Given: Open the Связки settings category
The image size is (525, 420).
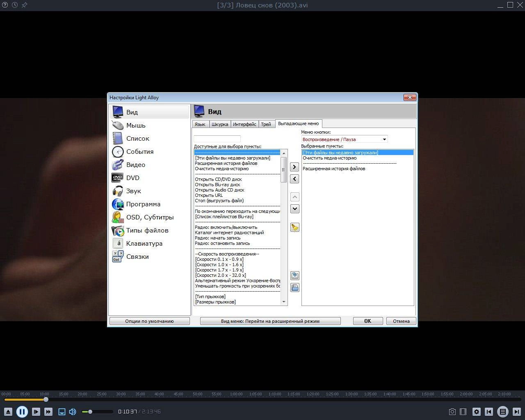Looking at the screenshot, I should pos(149,256).
